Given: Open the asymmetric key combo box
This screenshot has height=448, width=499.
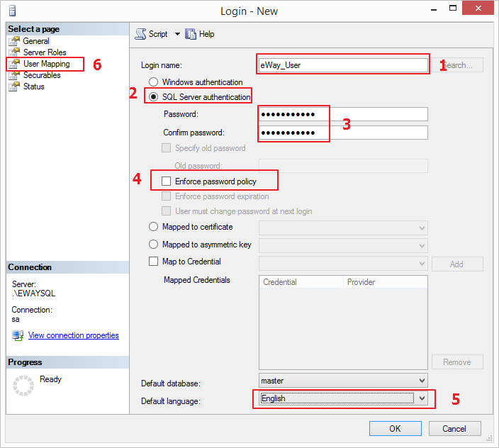Looking at the screenshot, I should point(343,246).
